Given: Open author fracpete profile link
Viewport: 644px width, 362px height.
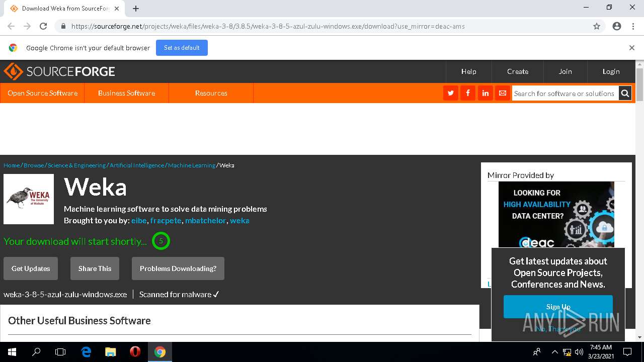Looking at the screenshot, I should pos(166,221).
